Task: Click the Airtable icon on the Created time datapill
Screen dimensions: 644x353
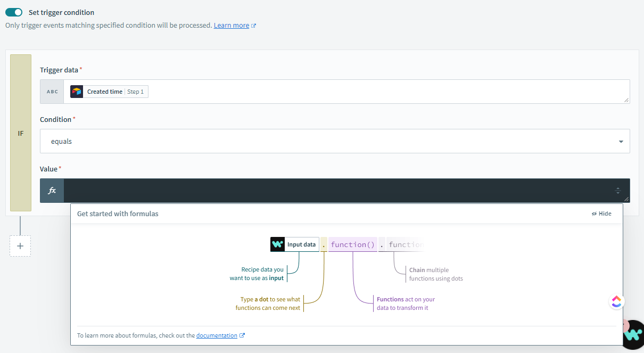Action: click(76, 91)
